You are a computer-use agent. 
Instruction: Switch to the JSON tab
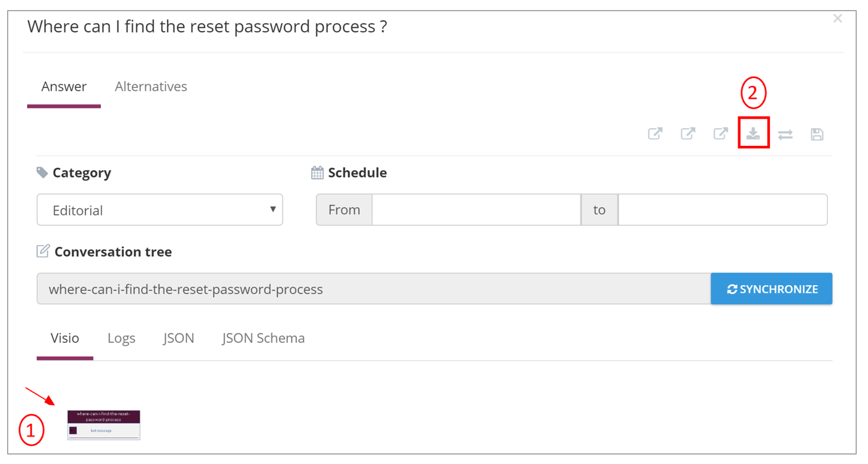(179, 338)
